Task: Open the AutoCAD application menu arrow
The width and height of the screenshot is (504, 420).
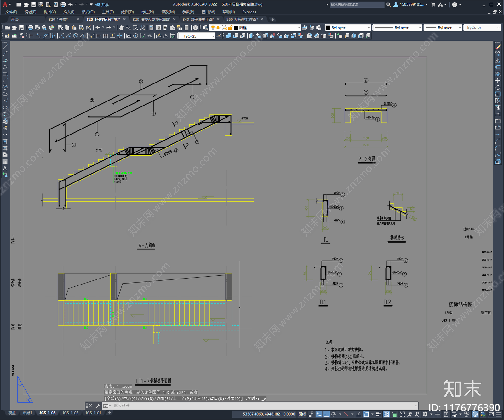Action: (10, 4)
